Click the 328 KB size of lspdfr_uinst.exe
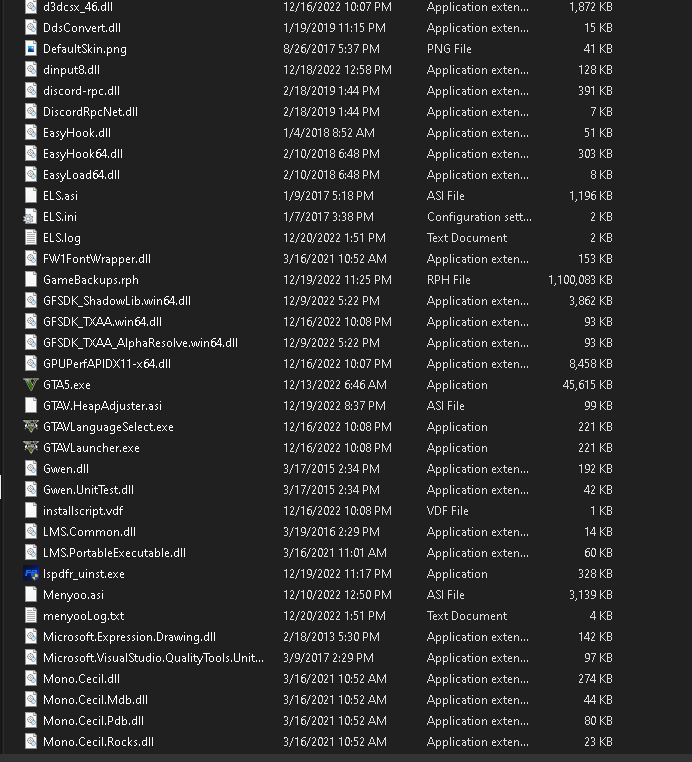 (x=595, y=574)
